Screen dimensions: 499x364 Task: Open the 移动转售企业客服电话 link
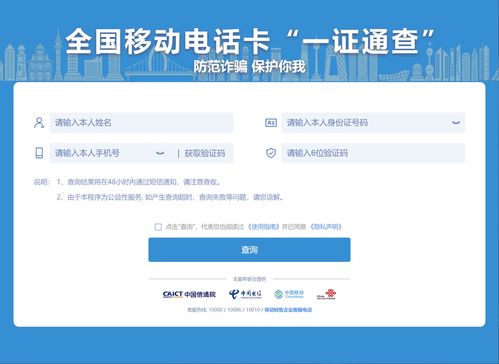(288, 310)
